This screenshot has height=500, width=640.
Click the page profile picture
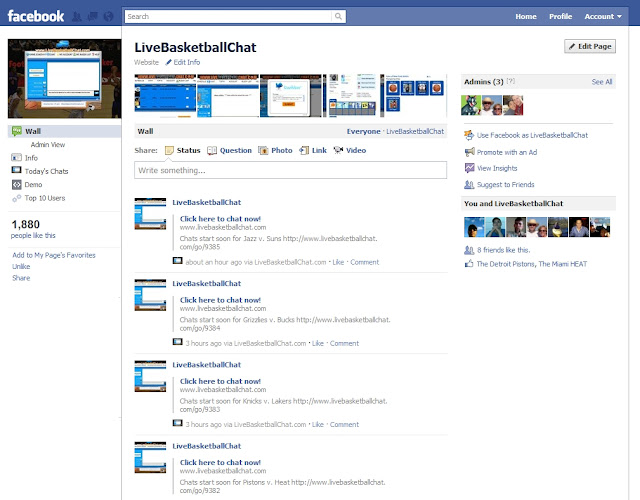(64, 78)
